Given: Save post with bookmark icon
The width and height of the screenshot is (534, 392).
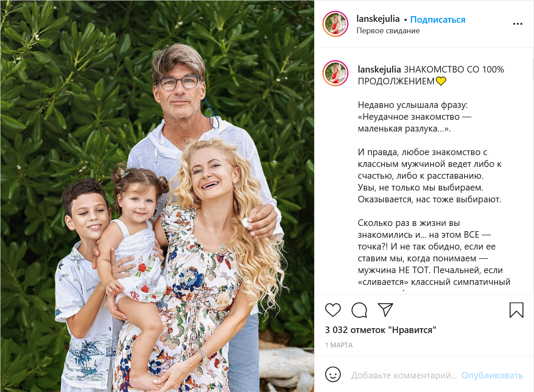Looking at the screenshot, I should pos(517,310).
